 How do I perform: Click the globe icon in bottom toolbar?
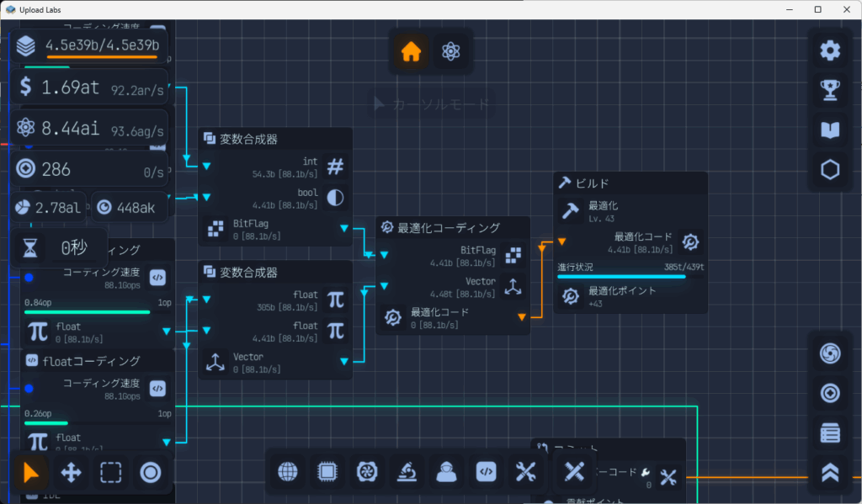coord(288,473)
